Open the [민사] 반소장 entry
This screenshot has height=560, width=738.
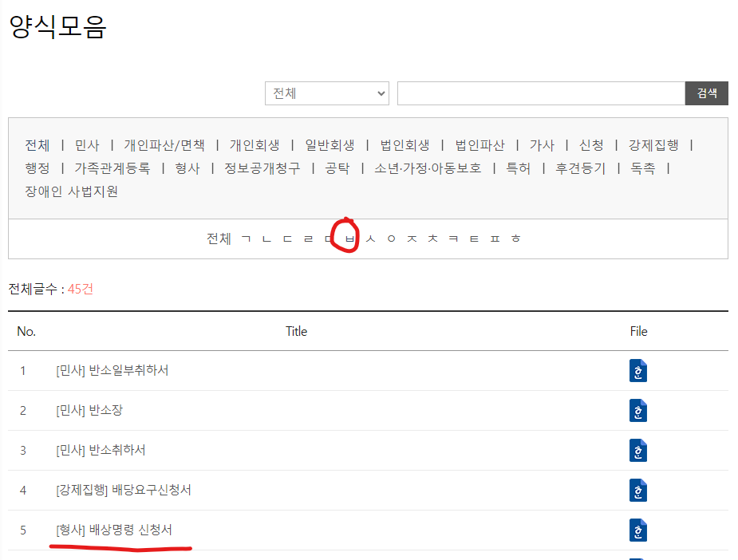tap(89, 411)
